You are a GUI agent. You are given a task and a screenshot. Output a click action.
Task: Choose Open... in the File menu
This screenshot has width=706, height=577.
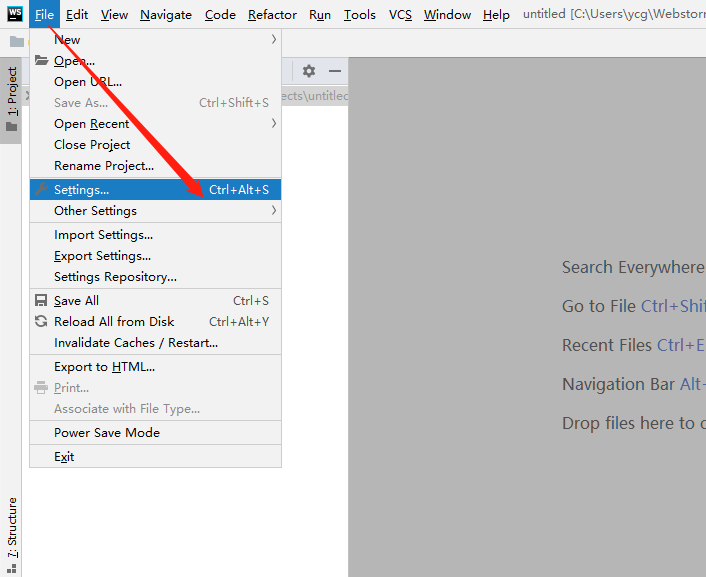click(x=155, y=60)
